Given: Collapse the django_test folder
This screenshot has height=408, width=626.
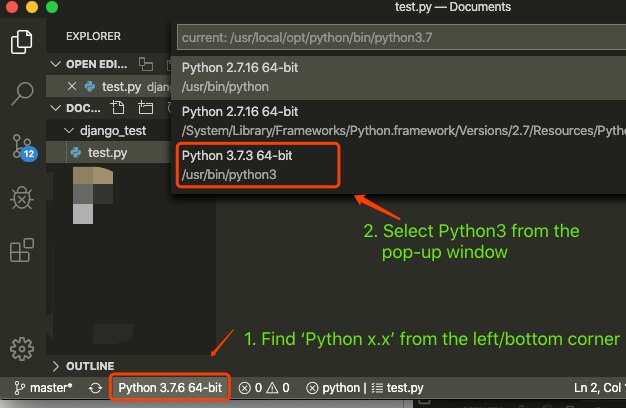Looking at the screenshot, I should click(x=69, y=131).
